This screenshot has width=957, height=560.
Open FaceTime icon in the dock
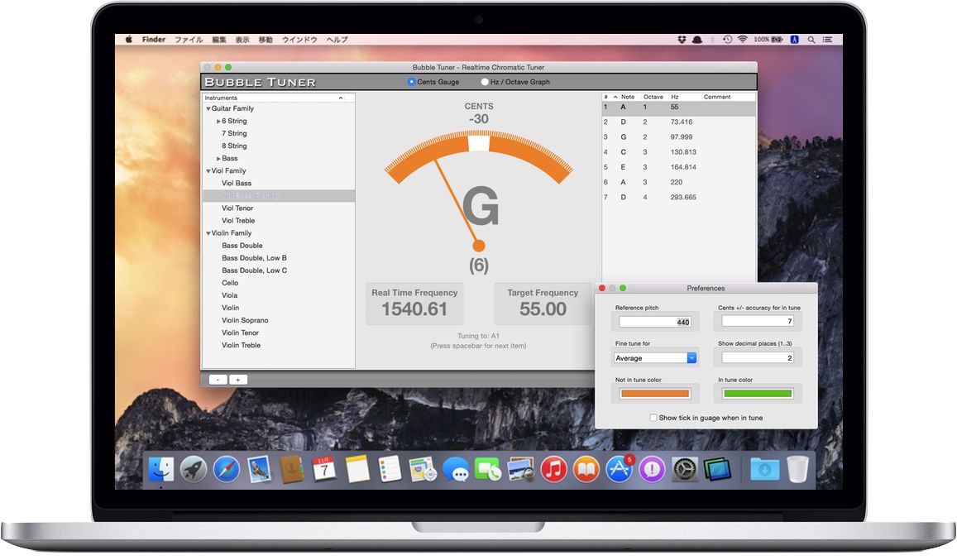[x=488, y=470]
